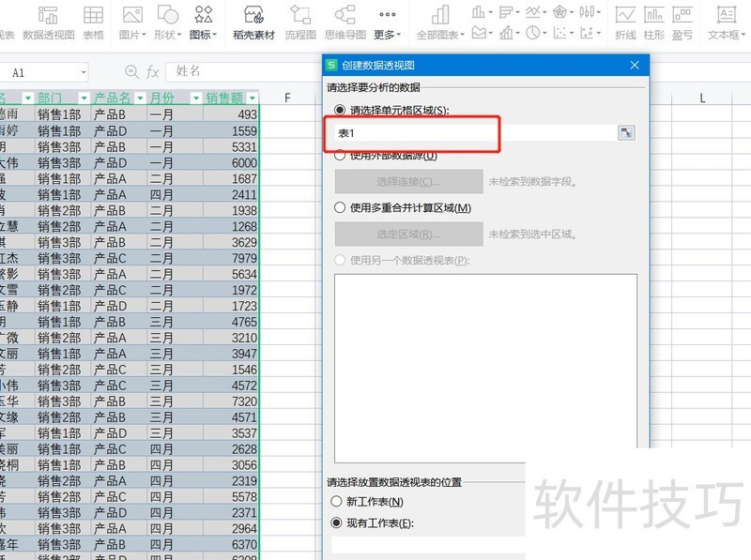Insert a 思维导图 mind map
Screen dimensions: 751x560
pos(345,23)
